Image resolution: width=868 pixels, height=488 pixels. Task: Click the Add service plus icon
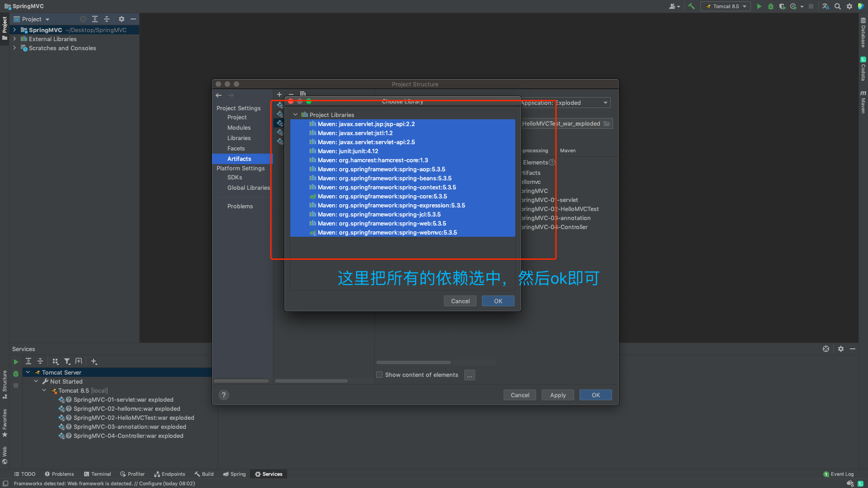(94, 361)
